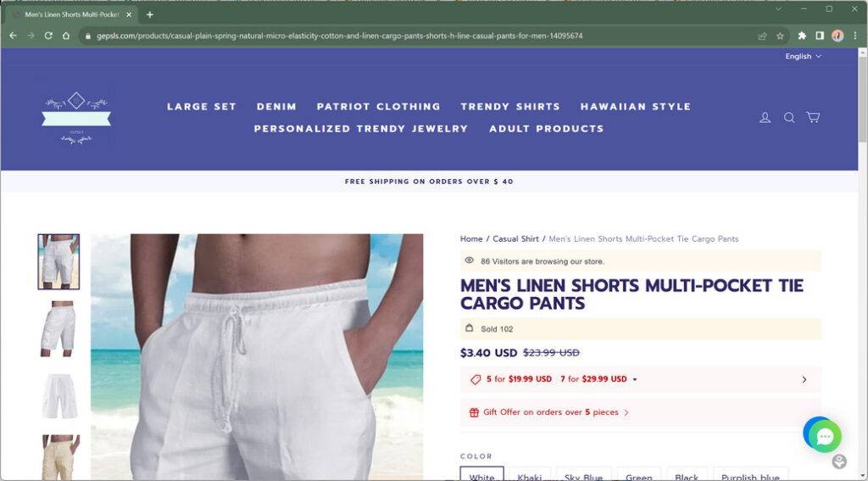Click the Home breadcrumb link
Screen dimensions: 868x481
click(471, 239)
